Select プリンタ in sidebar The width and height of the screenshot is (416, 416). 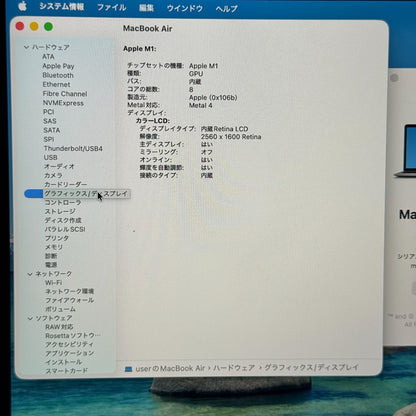(x=57, y=238)
